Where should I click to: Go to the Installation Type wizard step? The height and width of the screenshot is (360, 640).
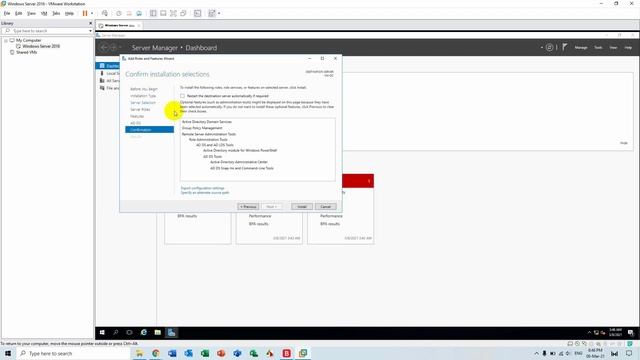pos(143,96)
